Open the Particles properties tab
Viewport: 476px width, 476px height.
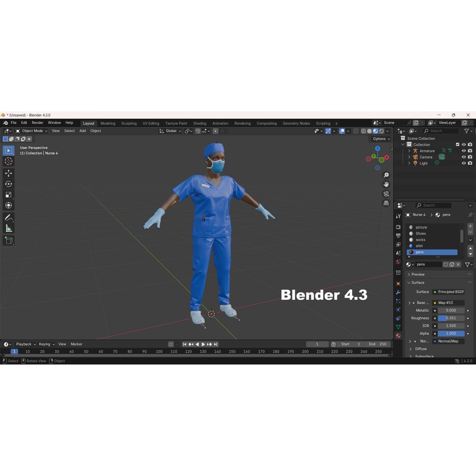click(x=398, y=301)
